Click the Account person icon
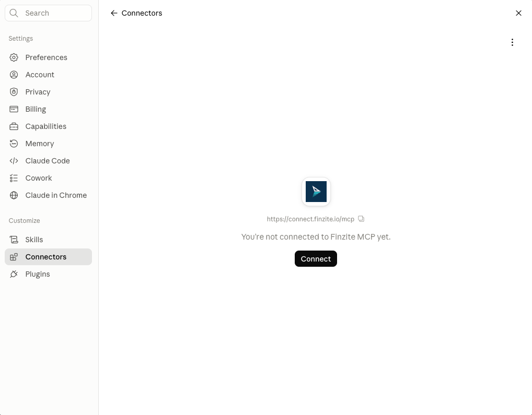 pyautogui.click(x=14, y=75)
